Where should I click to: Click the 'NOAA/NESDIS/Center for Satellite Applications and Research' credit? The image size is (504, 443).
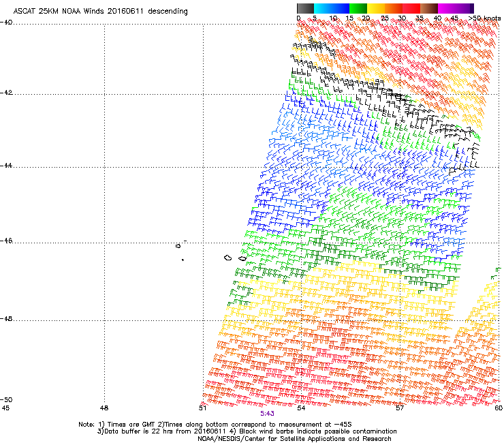click(294, 439)
